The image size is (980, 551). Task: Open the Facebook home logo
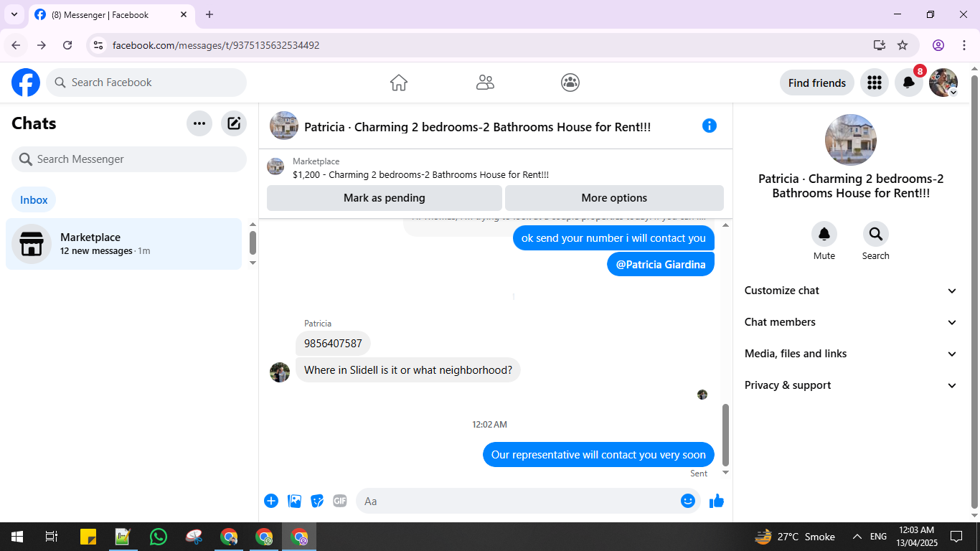pyautogui.click(x=26, y=83)
